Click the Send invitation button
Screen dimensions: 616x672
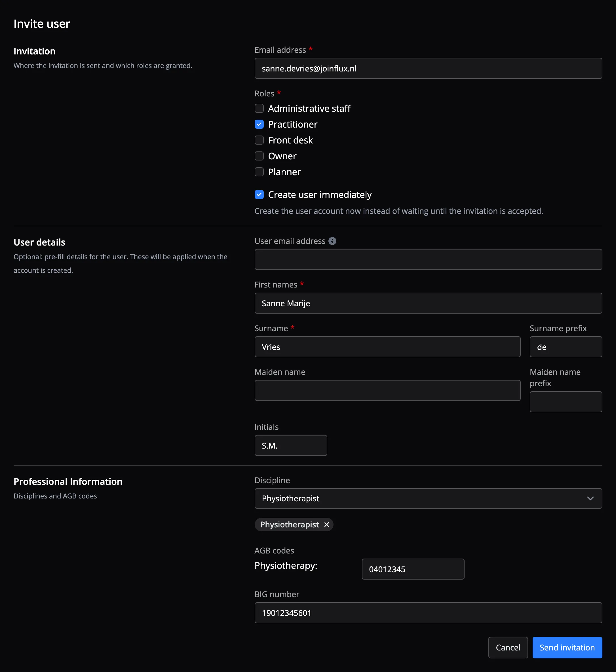tap(567, 647)
